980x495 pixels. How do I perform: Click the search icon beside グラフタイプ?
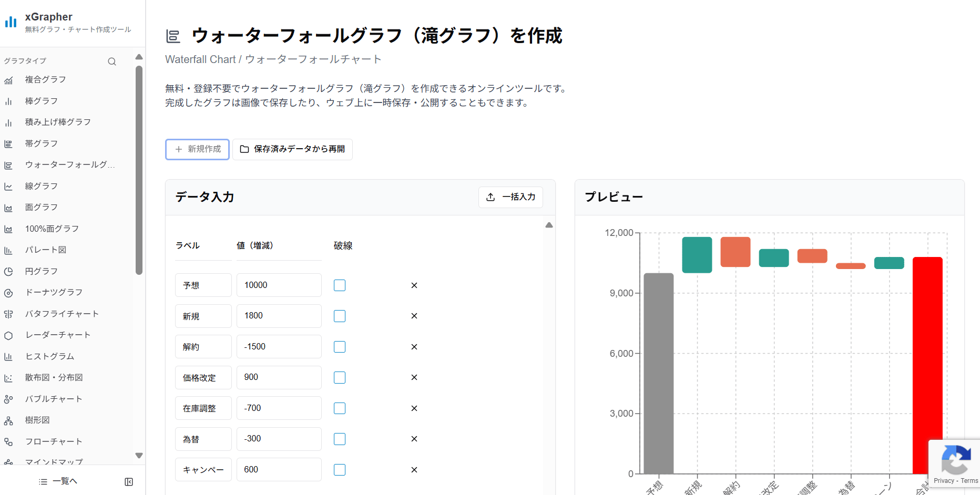pyautogui.click(x=112, y=61)
